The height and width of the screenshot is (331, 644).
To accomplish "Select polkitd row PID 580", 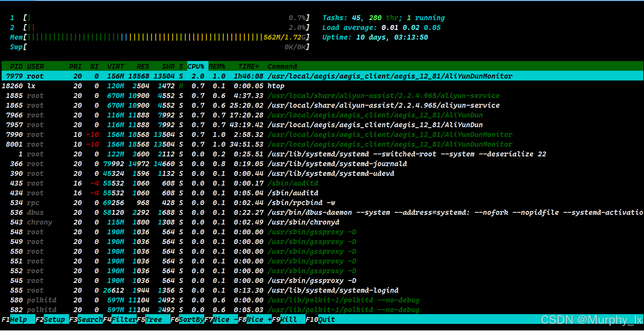I will pos(322,300).
